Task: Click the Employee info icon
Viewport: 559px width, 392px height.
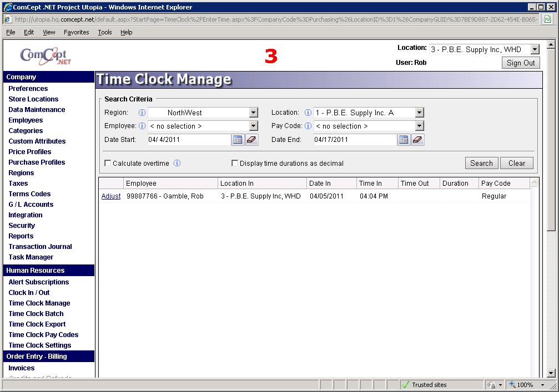Action: [x=142, y=126]
